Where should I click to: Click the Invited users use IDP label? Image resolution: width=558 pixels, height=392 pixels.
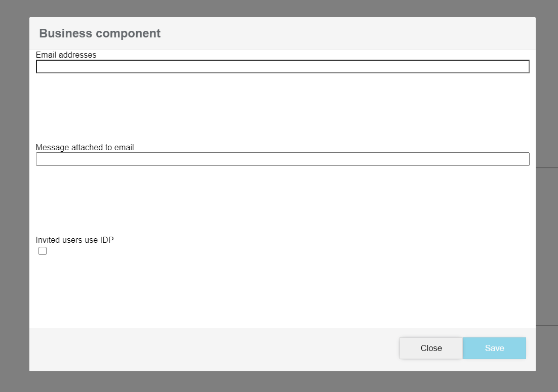point(74,240)
